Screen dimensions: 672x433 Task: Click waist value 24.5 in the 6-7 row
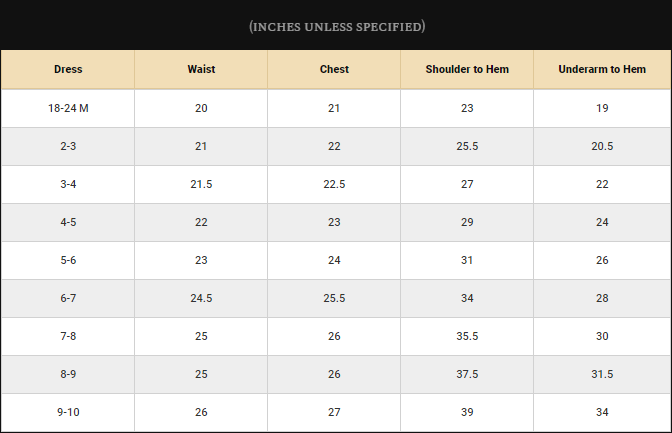201,298
